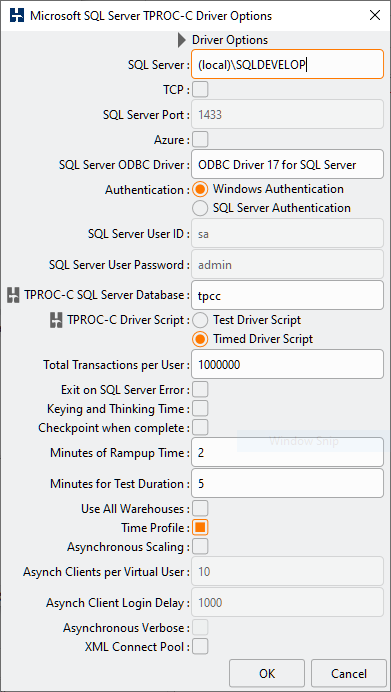The width and height of the screenshot is (391, 692).
Task: Click Minutes of Rampup Time field
Action: [x=288, y=452]
